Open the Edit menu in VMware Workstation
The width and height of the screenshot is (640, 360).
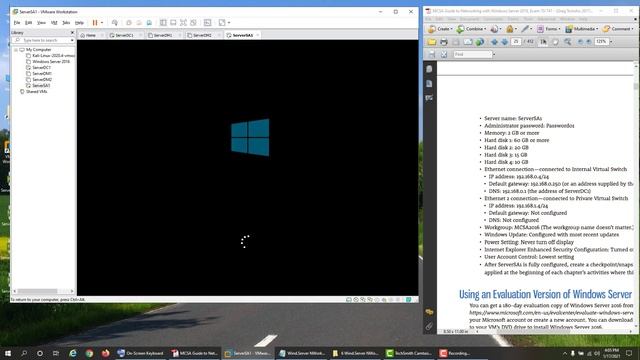[29, 23]
